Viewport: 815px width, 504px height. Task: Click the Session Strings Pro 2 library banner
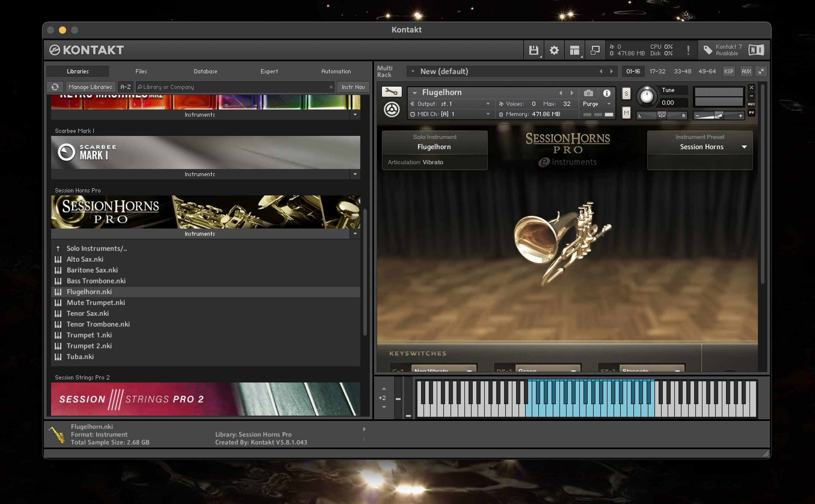[205, 399]
